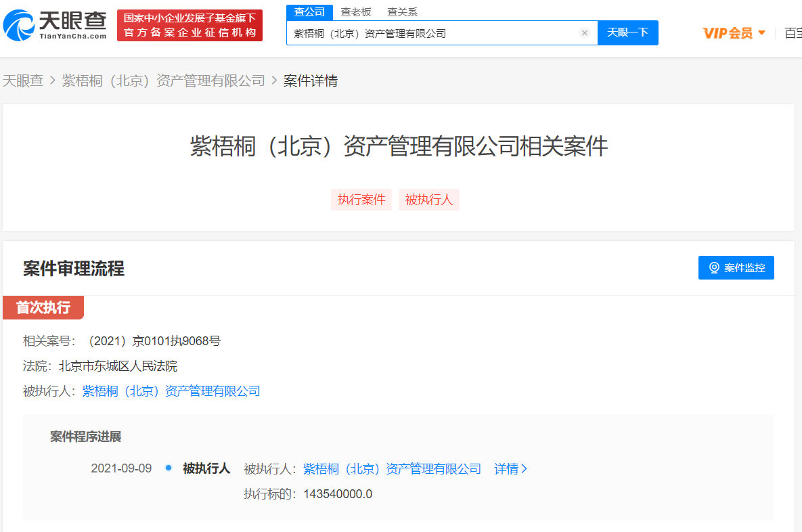Focus the company name search field
The image size is (802, 532).
[433, 33]
